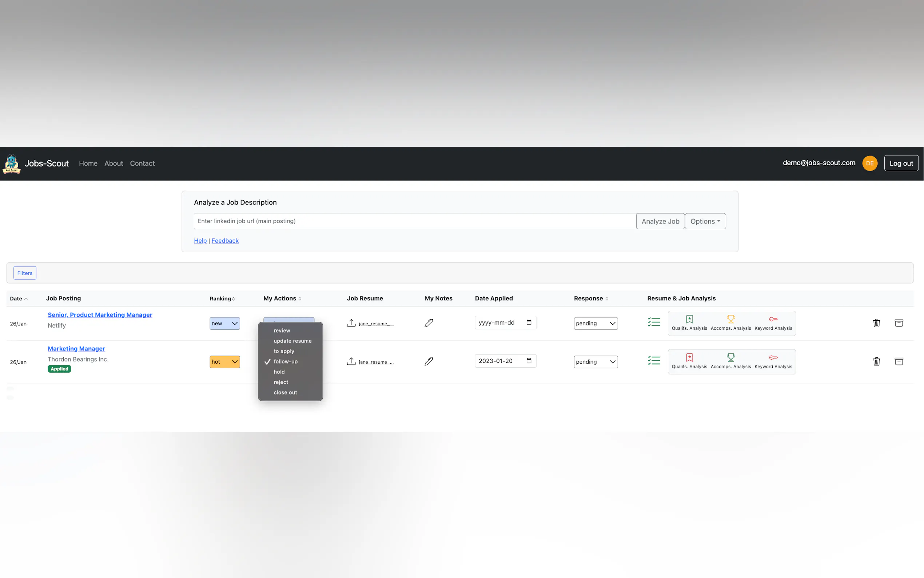Open Qualifs. Analysis for Netlify job

tap(689, 323)
